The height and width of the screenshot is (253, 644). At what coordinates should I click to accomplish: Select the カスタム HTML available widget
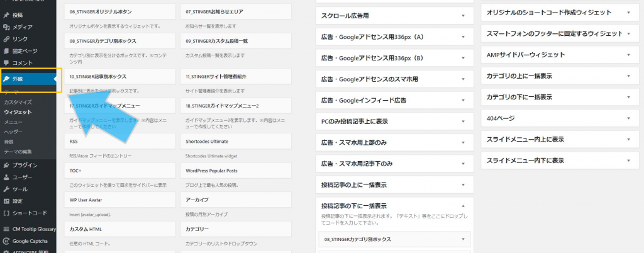point(86,229)
